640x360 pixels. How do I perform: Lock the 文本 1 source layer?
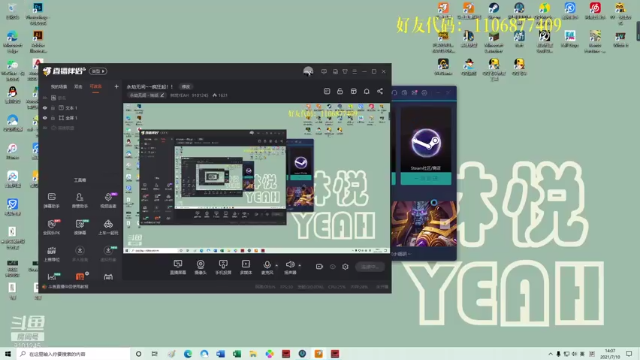[53, 108]
